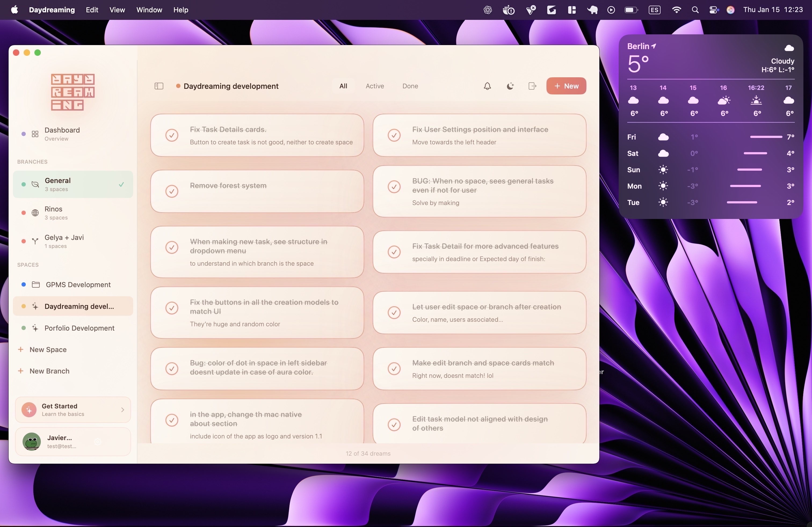Image resolution: width=812 pixels, height=527 pixels.
Task: Uncheck 'Fix Task Details cards.' task
Action: (172, 135)
